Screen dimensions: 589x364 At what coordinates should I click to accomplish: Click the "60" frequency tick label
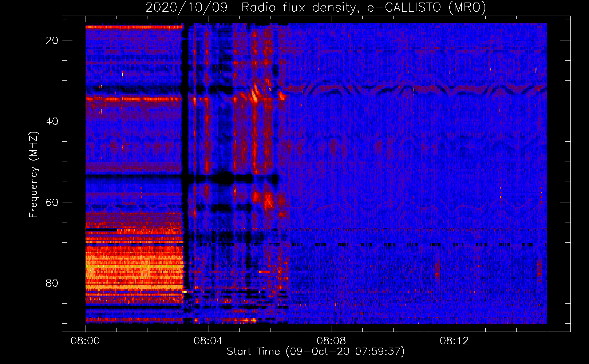[52, 202]
